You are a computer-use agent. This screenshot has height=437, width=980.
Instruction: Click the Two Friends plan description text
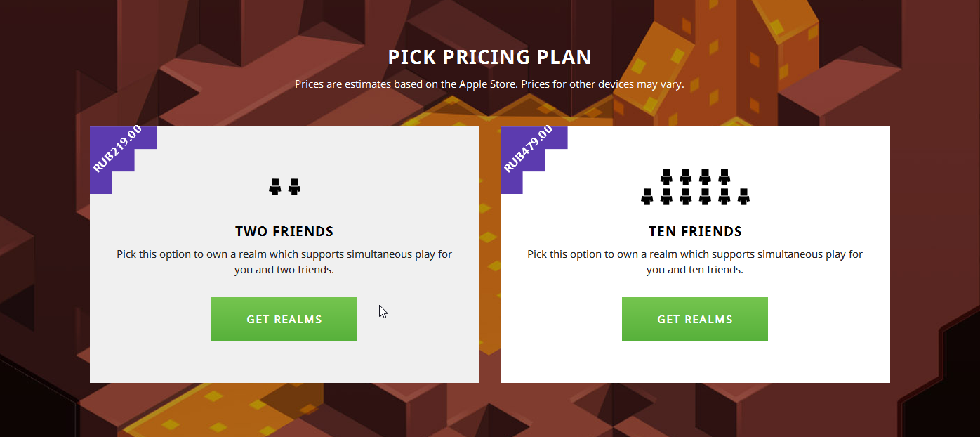[x=284, y=261]
